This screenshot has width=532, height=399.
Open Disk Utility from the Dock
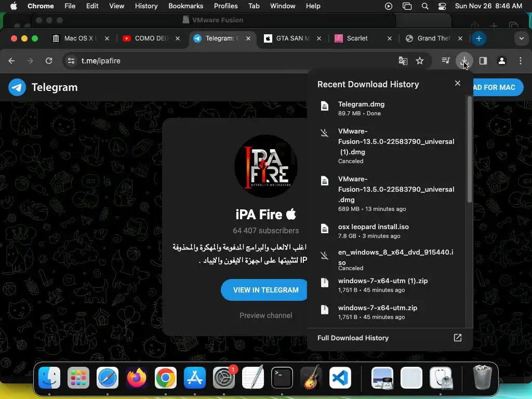[x=441, y=378]
